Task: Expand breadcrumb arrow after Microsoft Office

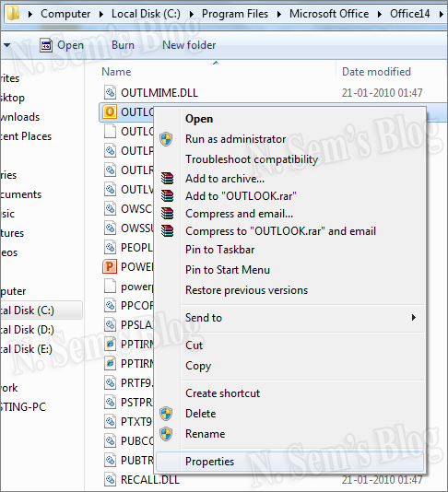Action: 379,14
